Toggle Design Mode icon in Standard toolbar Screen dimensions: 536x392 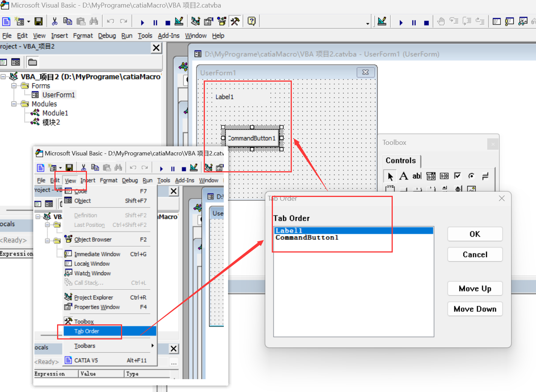pos(179,22)
